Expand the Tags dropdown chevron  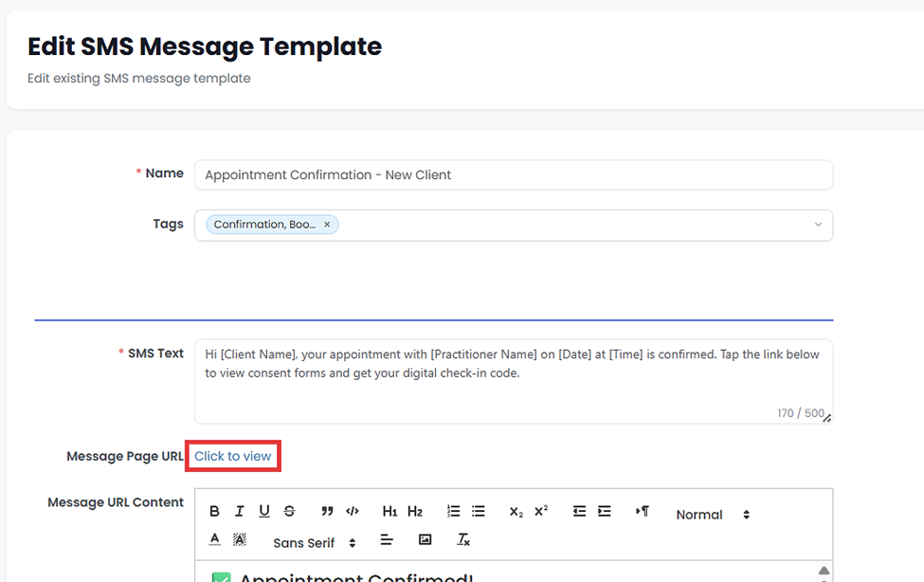pyautogui.click(x=818, y=225)
